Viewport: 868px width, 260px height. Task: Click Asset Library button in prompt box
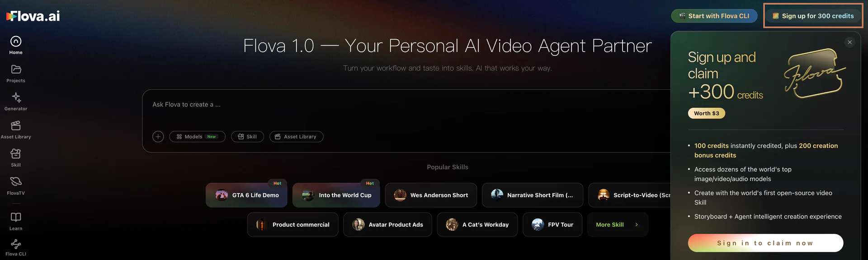click(296, 137)
